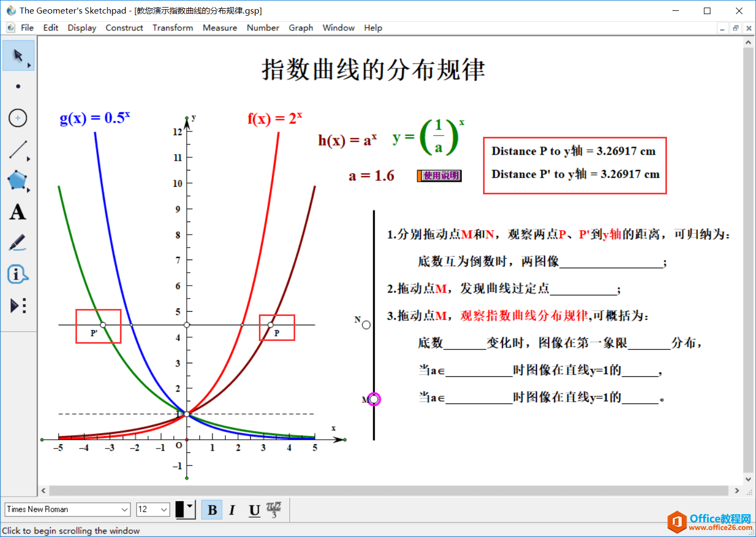756x537 pixels.
Task: Expand the Selection Arrow tool flyout triangle
Action: click(29, 65)
